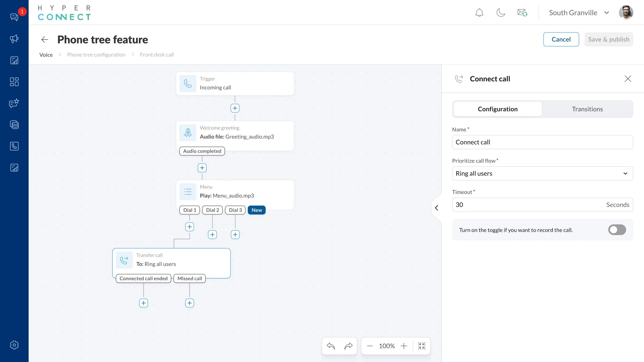This screenshot has width=644, height=362.
Task: Click the Name input field showing Connect call
Action: (x=542, y=142)
